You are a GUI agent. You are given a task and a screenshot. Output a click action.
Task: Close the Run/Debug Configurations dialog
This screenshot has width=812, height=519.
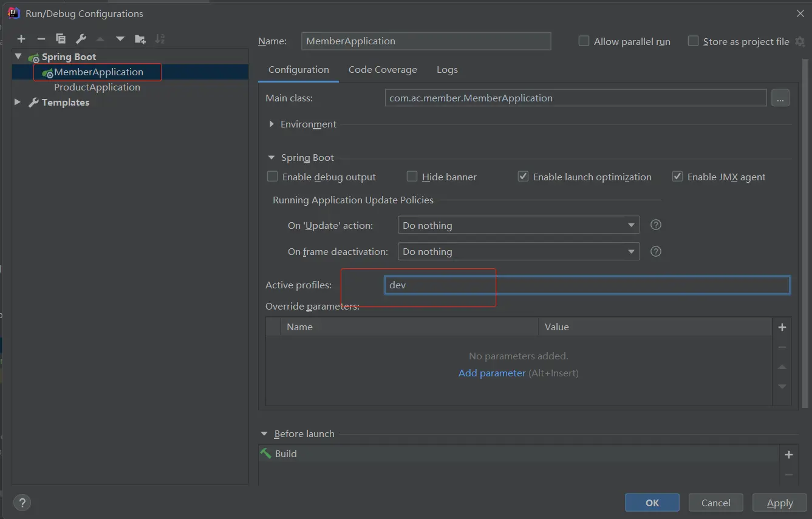pyautogui.click(x=800, y=13)
